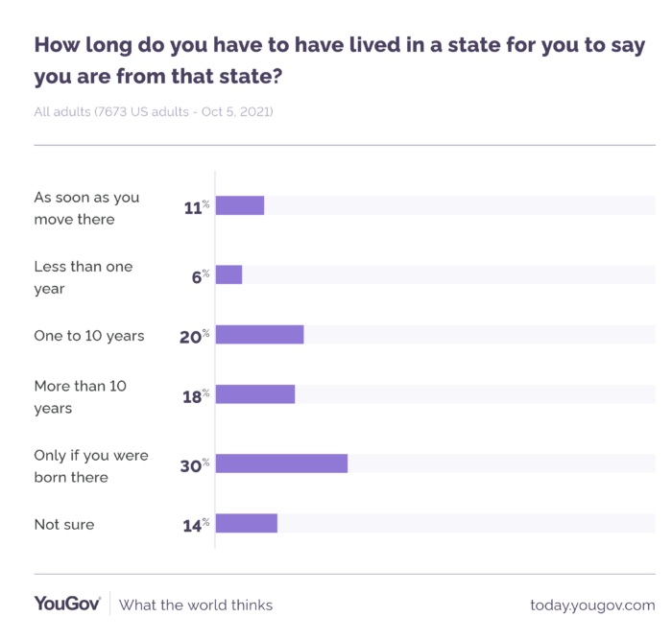
Task: Click the 'What the world thinks' tagline
Action: pyautogui.click(x=196, y=605)
